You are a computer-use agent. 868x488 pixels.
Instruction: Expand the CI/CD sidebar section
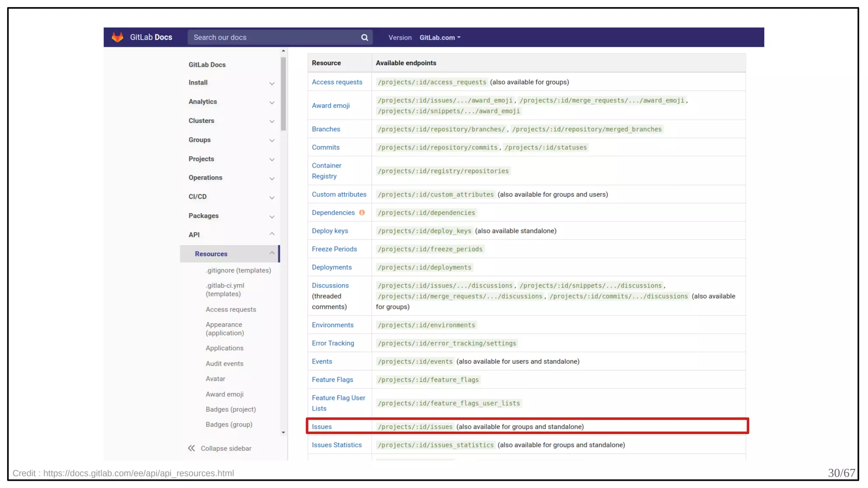[x=272, y=198]
